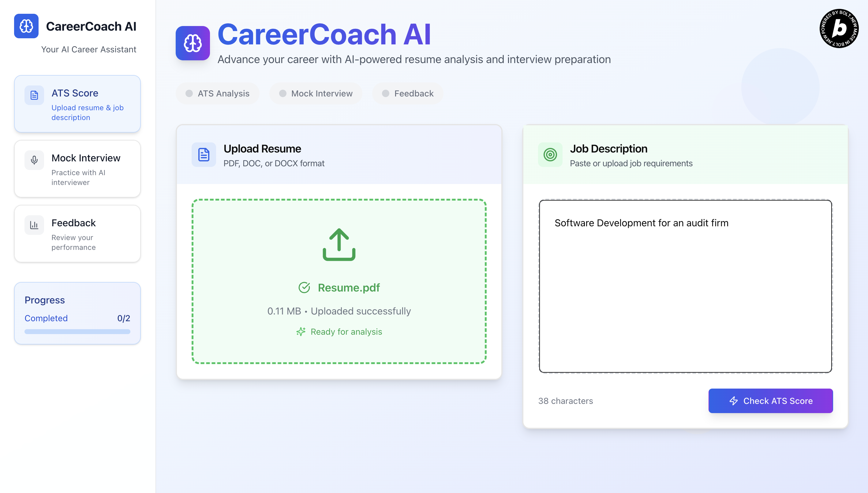Click the Resume.pdf file name
Screen dimensions: 868x493
coord(349,288)
